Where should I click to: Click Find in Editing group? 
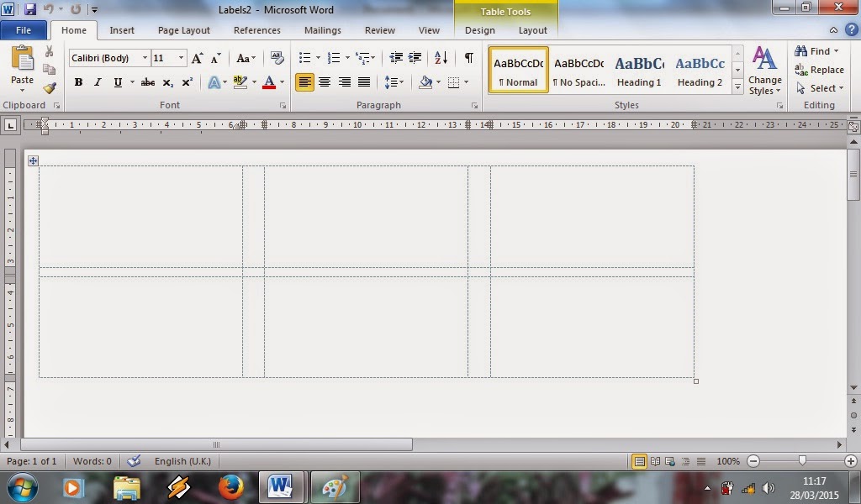tap(816, 51)
